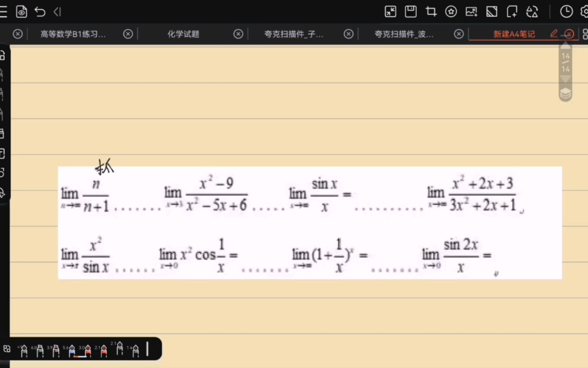Close the leftmost partially hidden tab
Viewport: 588px width, 368px height.
(18, 34)
